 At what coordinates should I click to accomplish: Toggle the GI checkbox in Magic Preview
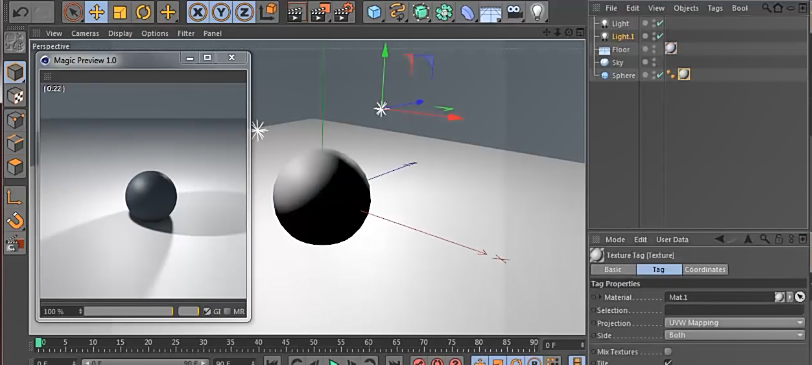(207, 311)
